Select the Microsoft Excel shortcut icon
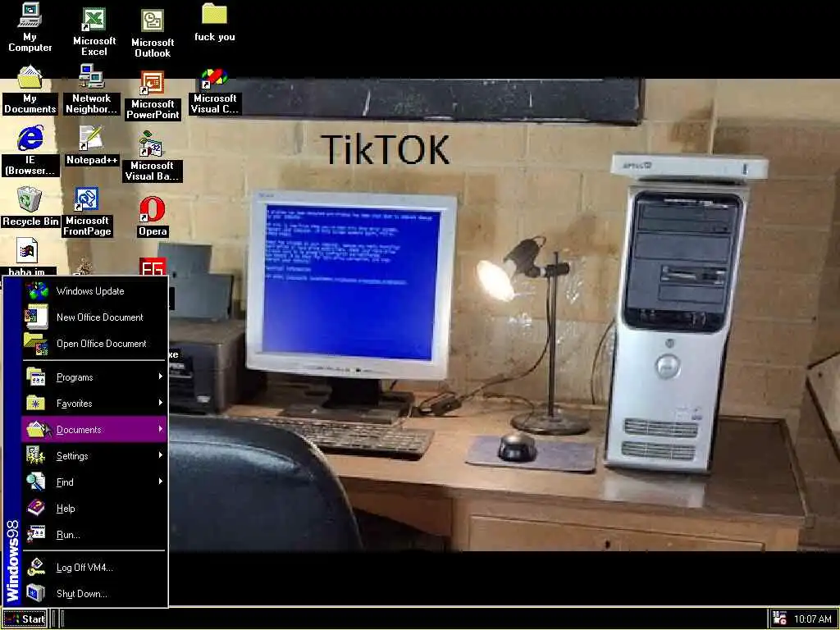This screenshot has width=840, height=630. [94, 20]
